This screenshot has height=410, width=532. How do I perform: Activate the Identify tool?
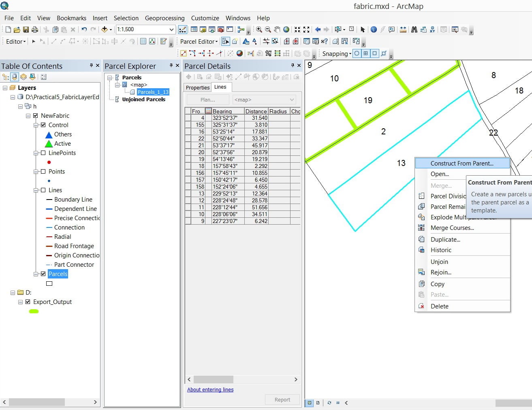click(x=374, y=30)
